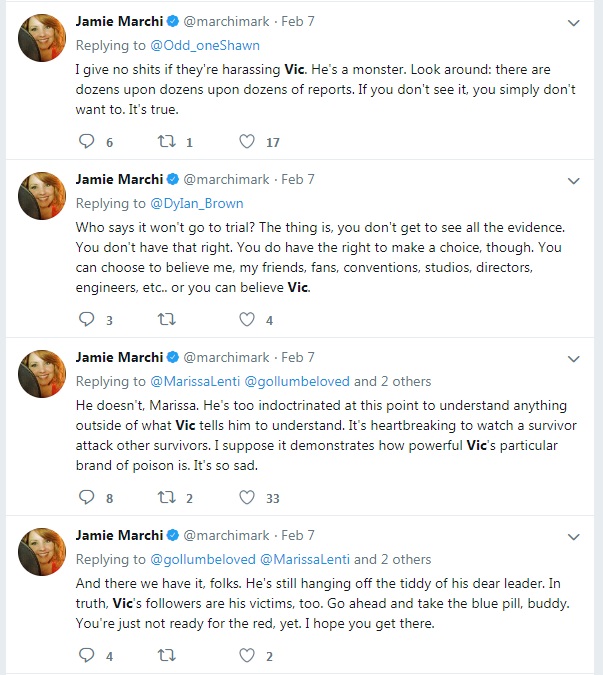Retweet the tweet replying to @Odd_oneShawn
This screenshot has height=675, width=603.
(x=167, y=141)
